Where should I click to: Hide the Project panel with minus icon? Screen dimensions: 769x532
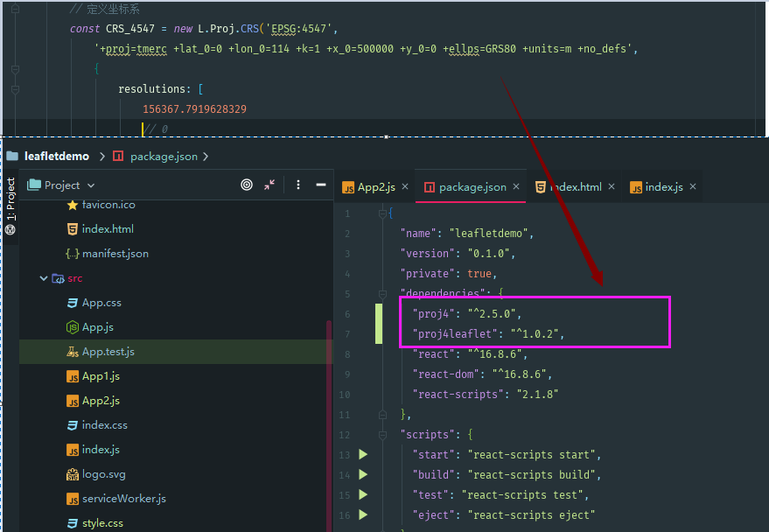tap(321, 185)
